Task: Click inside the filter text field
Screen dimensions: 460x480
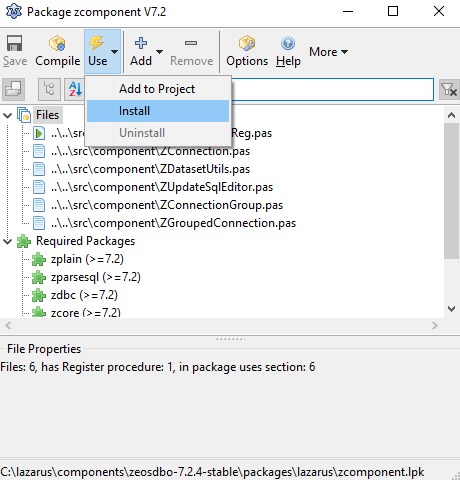Action: (333, 89)
